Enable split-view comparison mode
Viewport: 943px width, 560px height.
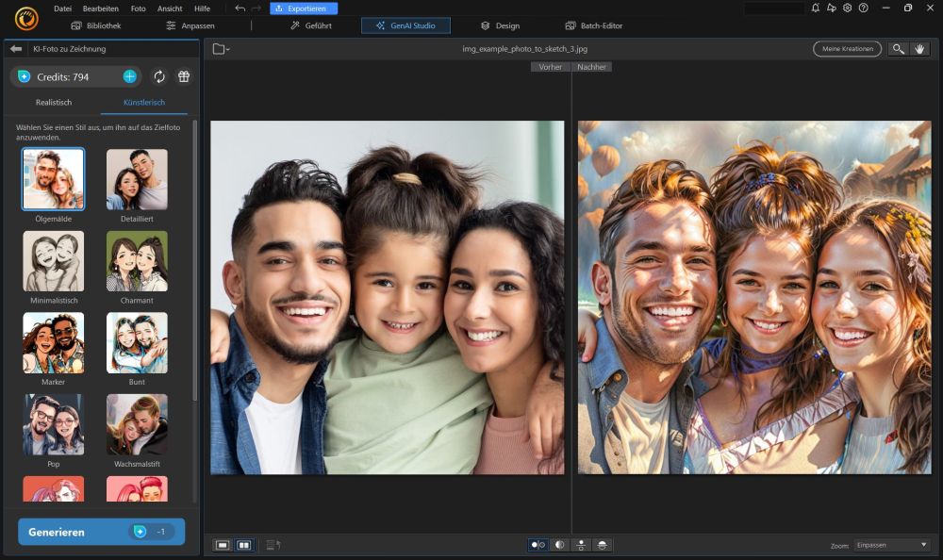click(x=246, y=545)
